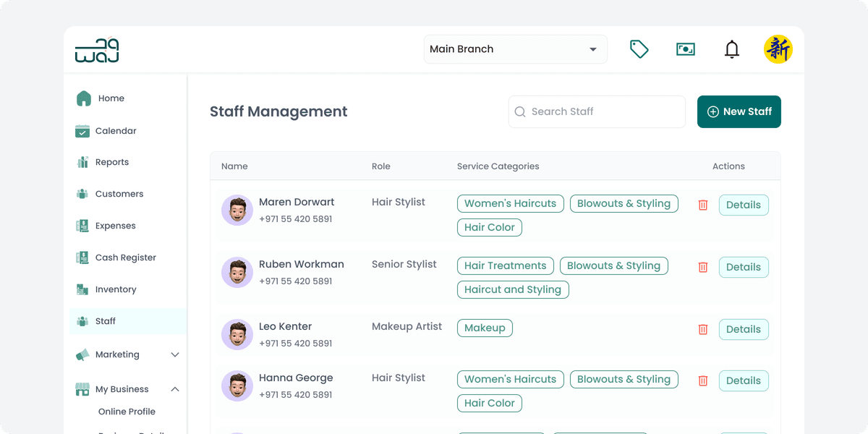The image size is (868, 434).
Task: Collapse the My Business sidebar section
Action: click(174, 389)
